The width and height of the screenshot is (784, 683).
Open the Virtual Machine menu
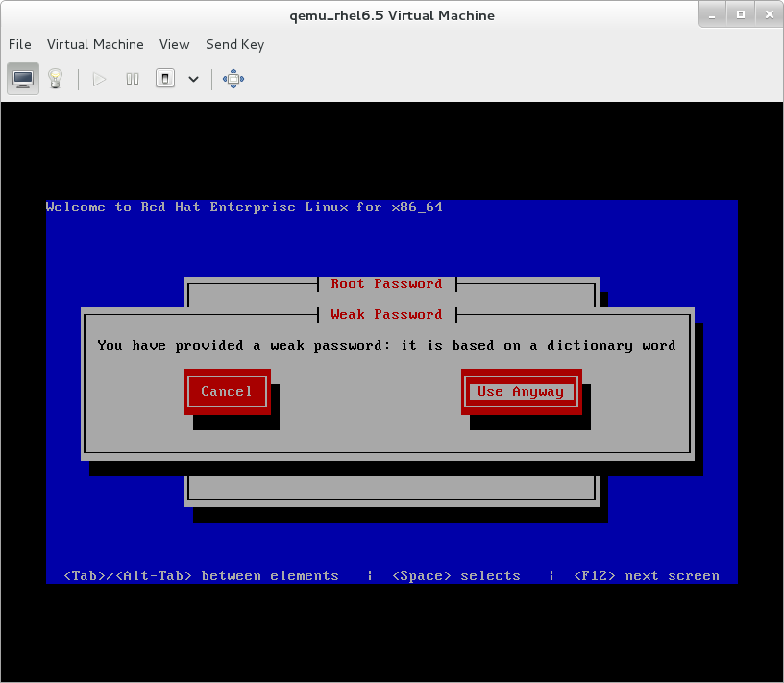click(x=95, y=44)
